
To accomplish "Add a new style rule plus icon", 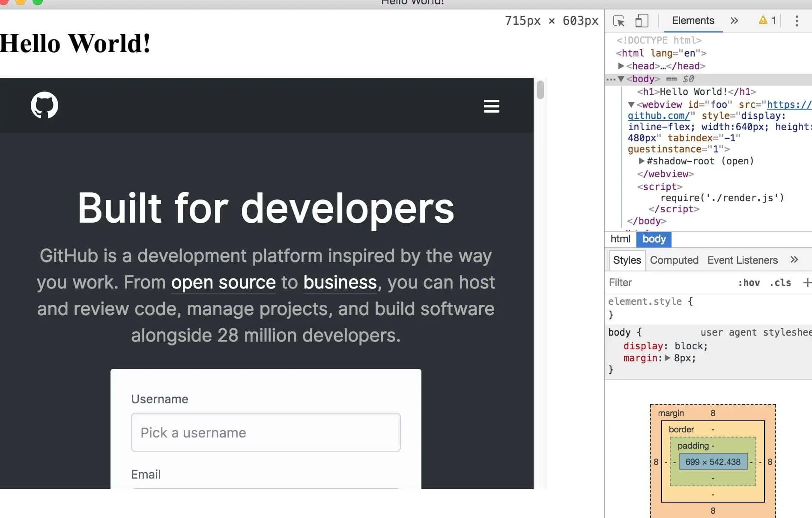I will click(x=807, y=283).
